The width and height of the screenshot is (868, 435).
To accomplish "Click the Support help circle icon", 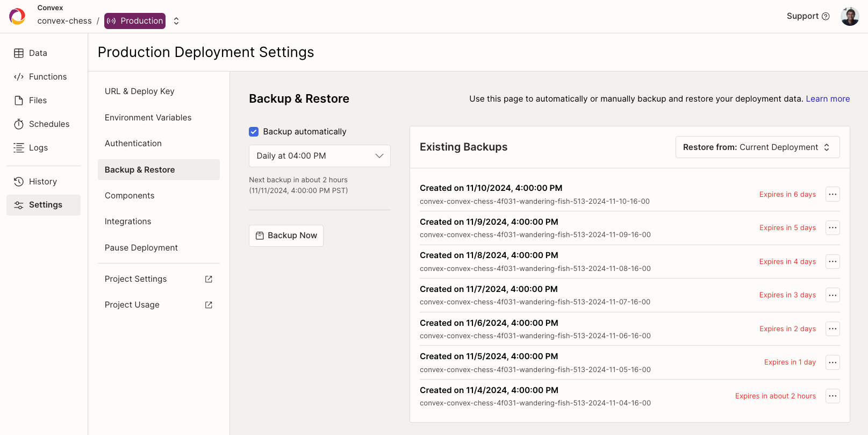I will [x=826, y=16].
